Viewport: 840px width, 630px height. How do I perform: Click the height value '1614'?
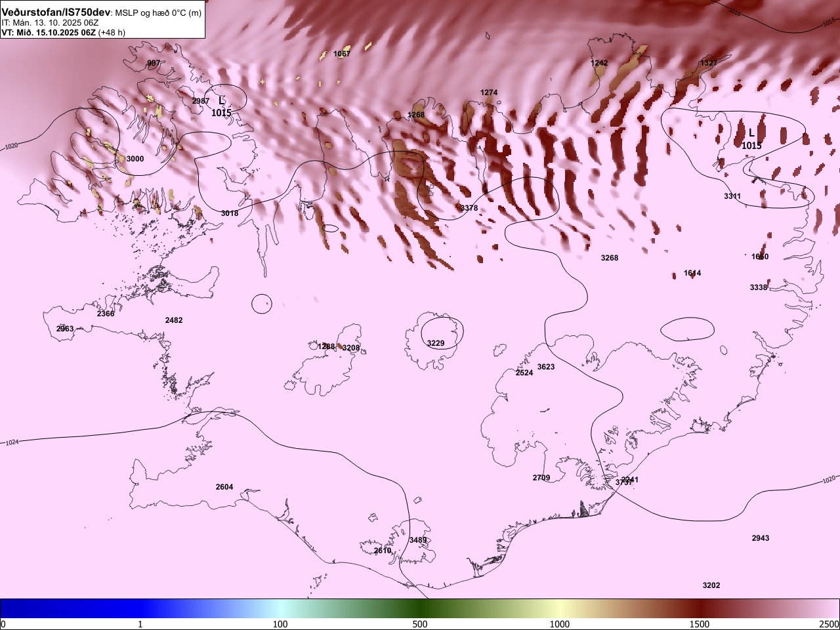pos(692,273)
